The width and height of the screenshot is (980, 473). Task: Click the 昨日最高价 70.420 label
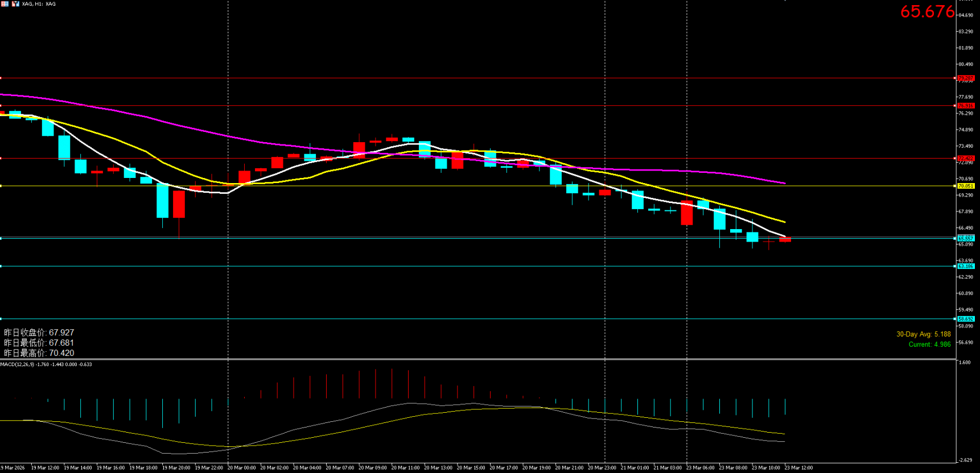coord(39,353)
